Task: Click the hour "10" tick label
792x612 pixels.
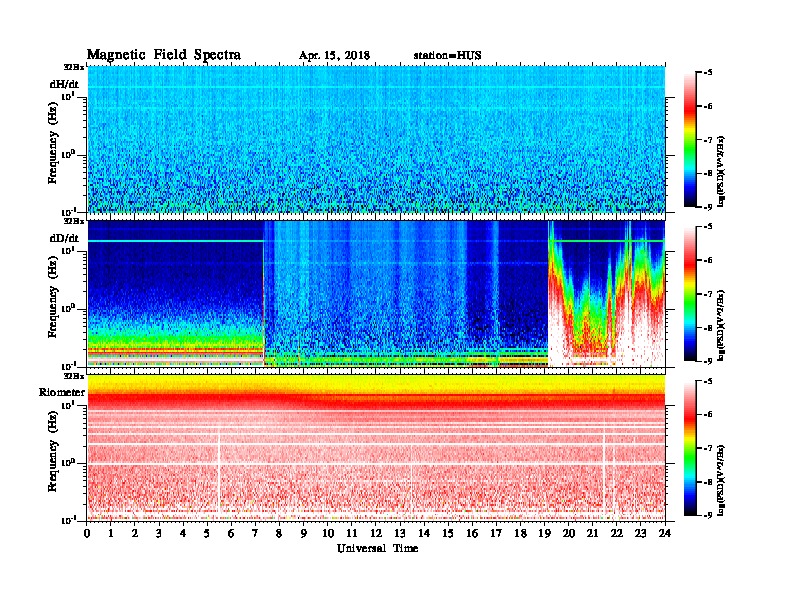Action: coord(328,533)
